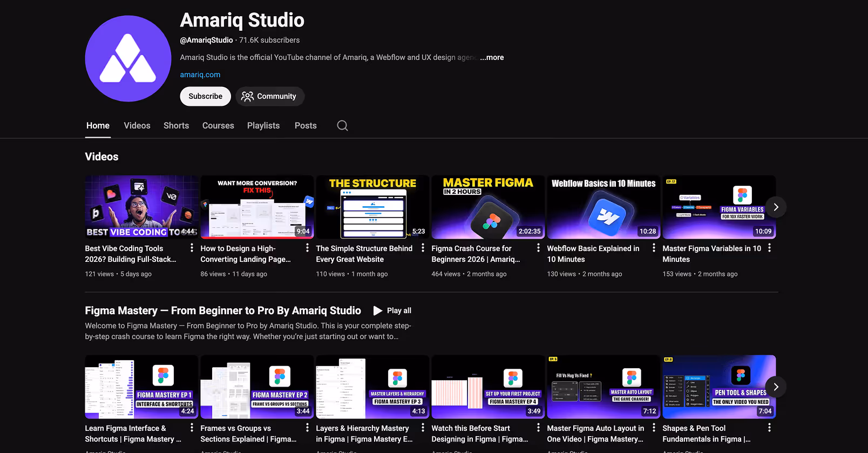This screenshot has width=868, height=453.
Task: Click title 'How to Design a High-Converting Landing Page'
Action: (x=246, y=254)
